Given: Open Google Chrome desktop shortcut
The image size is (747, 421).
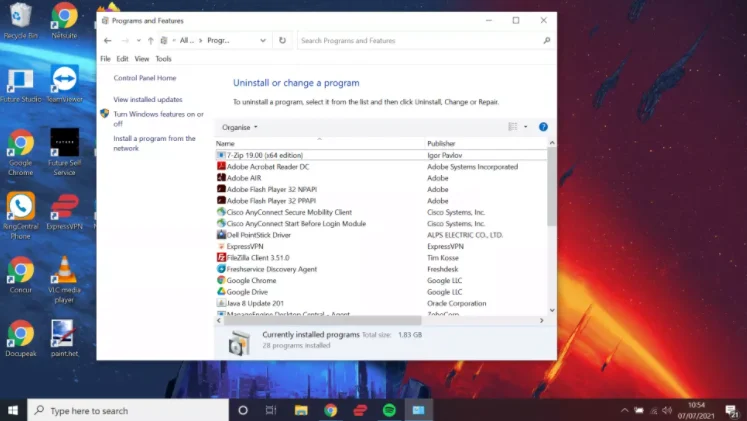Looking at the screenshot, I should coord(20,152).
